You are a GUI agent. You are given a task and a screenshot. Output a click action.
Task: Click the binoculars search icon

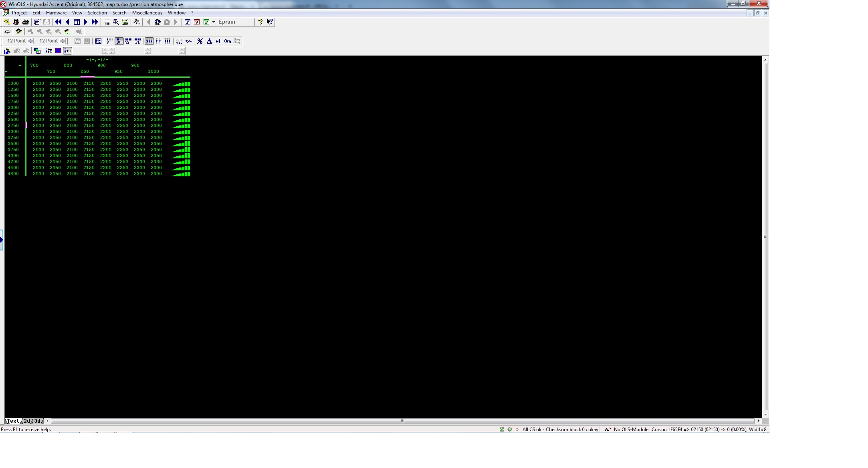point(157,22)
